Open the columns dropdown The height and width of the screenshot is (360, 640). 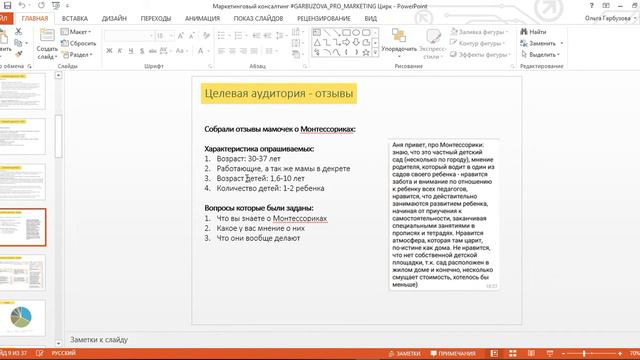pos(270,51)
